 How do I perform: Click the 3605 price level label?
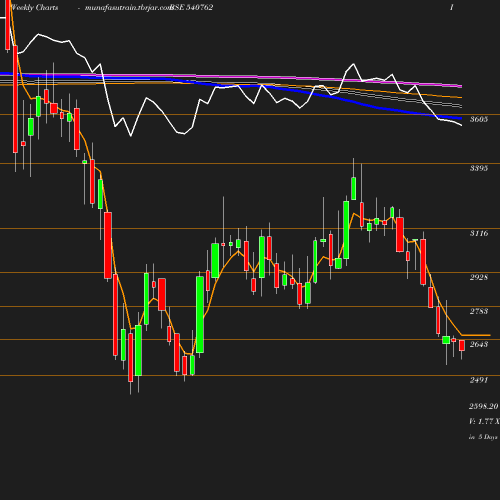479,119
